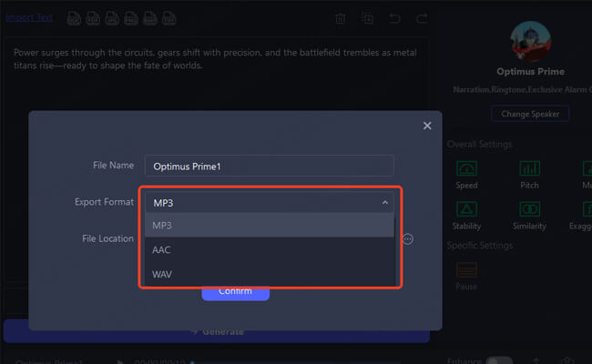Click the browse ellipsis icon beside File Location
The width and height of the screenshot is (592, 364).
click(408, 238)
